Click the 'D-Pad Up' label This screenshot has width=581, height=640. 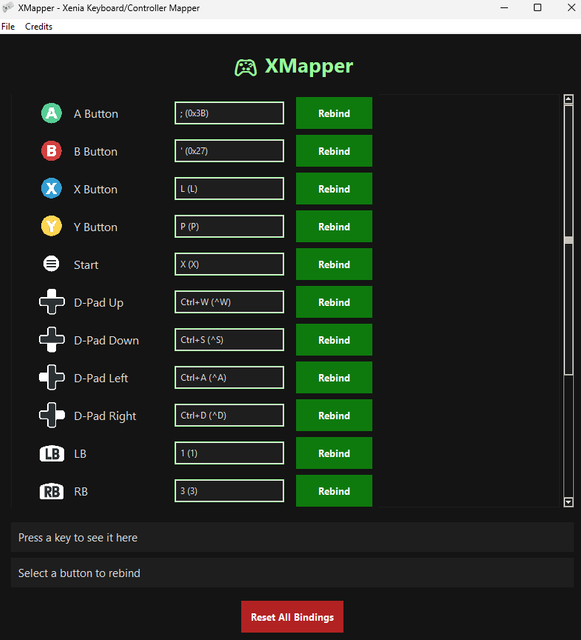[98, 303]
